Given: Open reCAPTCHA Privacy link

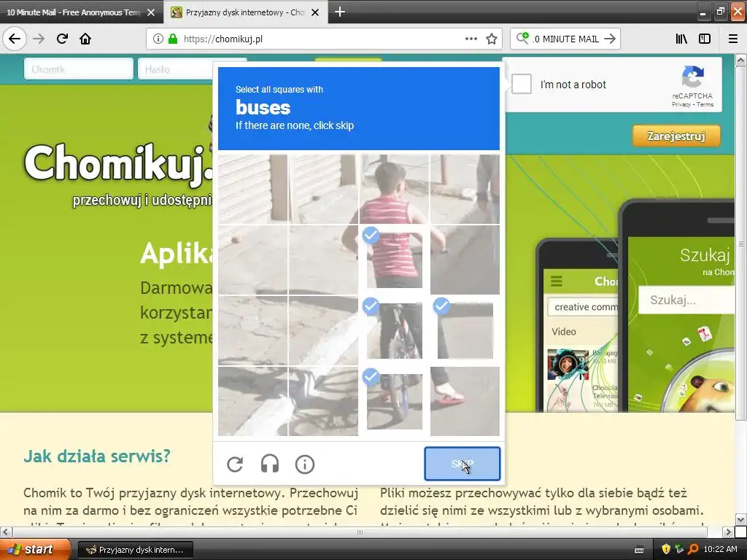Looking at the screenshot, I should 681,104.
